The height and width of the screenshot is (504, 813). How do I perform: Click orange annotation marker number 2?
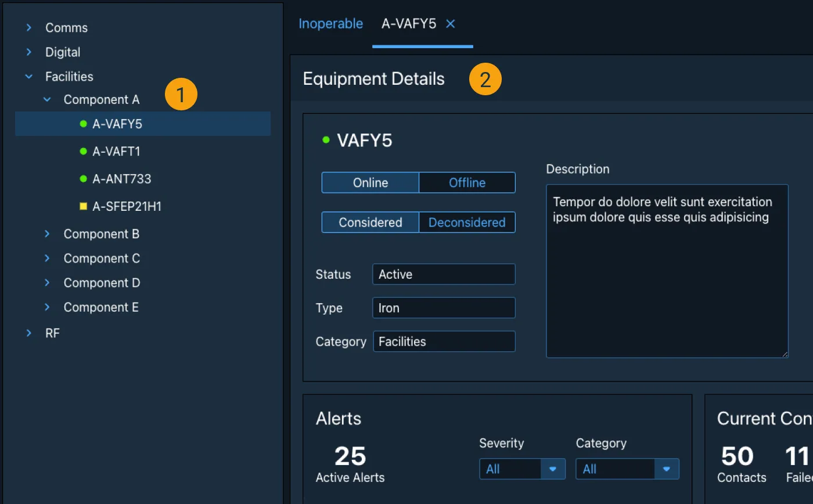(485, 80)
